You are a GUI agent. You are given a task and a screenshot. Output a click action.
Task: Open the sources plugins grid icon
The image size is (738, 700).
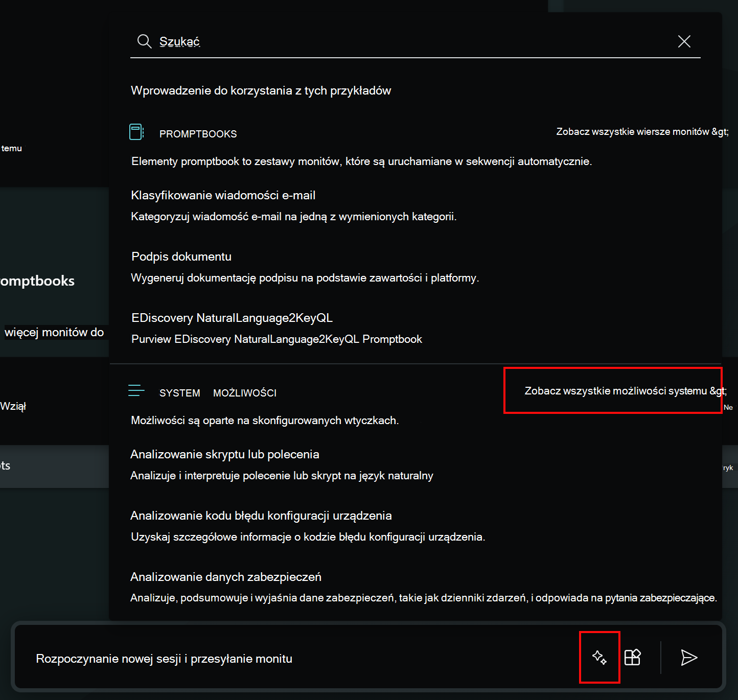(x=633, y=657)
